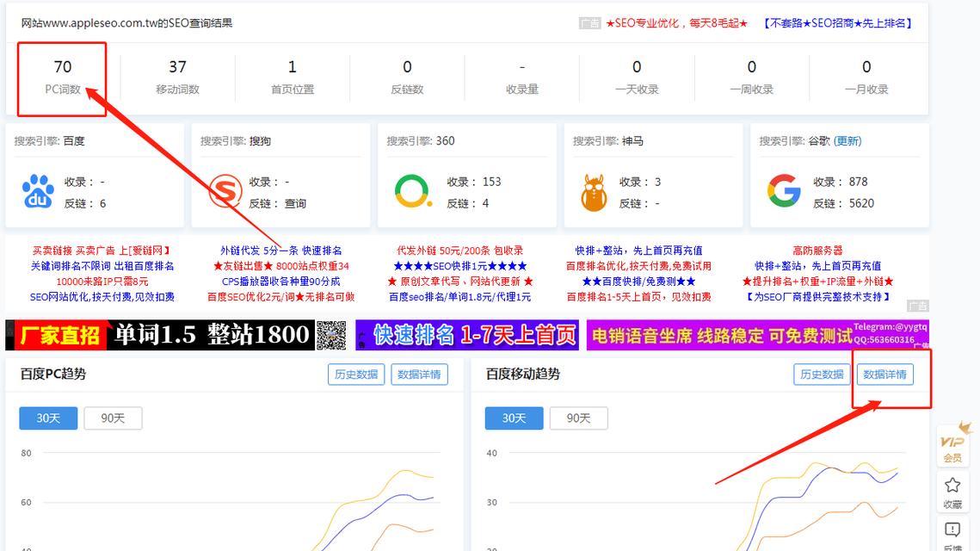Open ad link 百度排名1-5天上首页，见效扣费
Viewport: 980px width, 551px height.
tap(638, 297)
